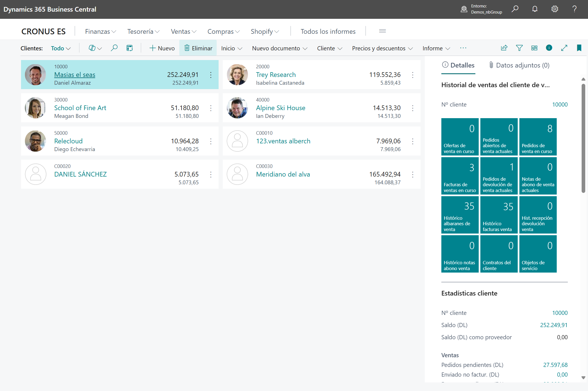Open the hamburger navigation menu icon
Image resolution: width=588 pixels, height=391 pixels.
[x=382, y=31]
